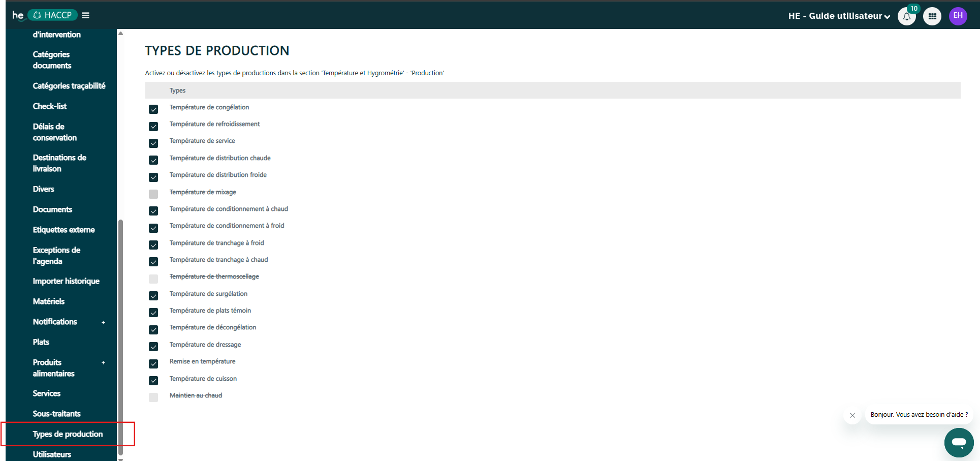This screenshot has height=461, width=980.
Task: Uncheck Remise en température
Action: [x=153, y=364]
